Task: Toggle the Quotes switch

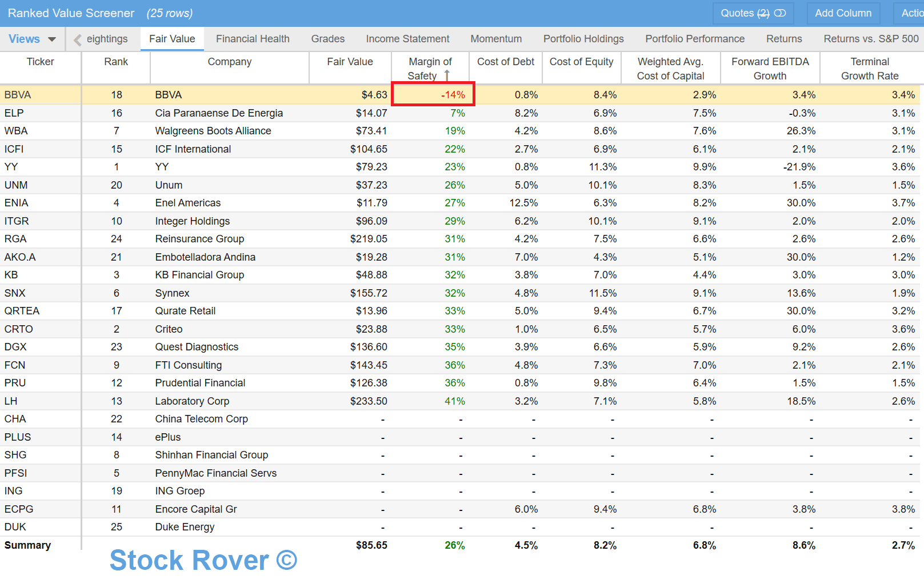Action: pyautogui.click(x=779, y=13)
